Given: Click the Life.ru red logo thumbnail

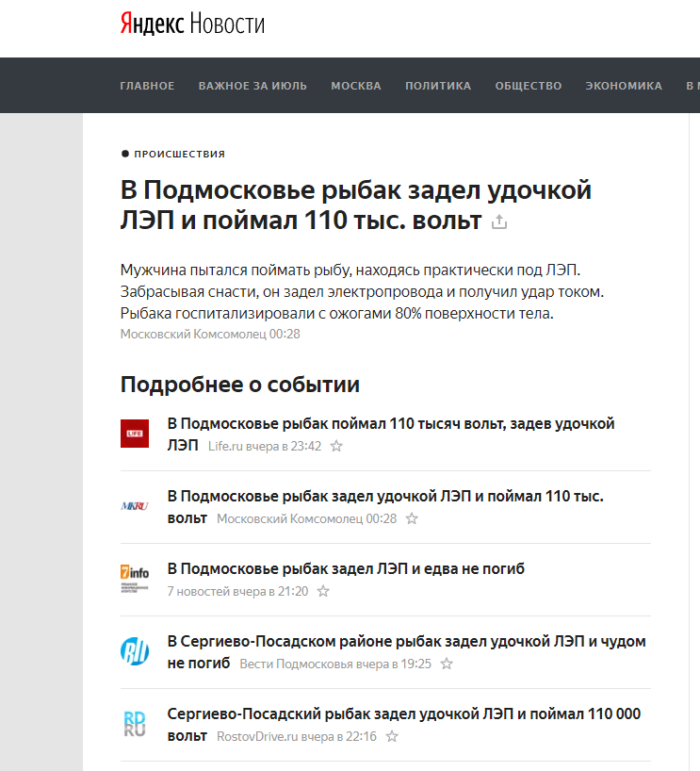Looking at the screenshot, I should pyautogui.click(x=135, y=434).
